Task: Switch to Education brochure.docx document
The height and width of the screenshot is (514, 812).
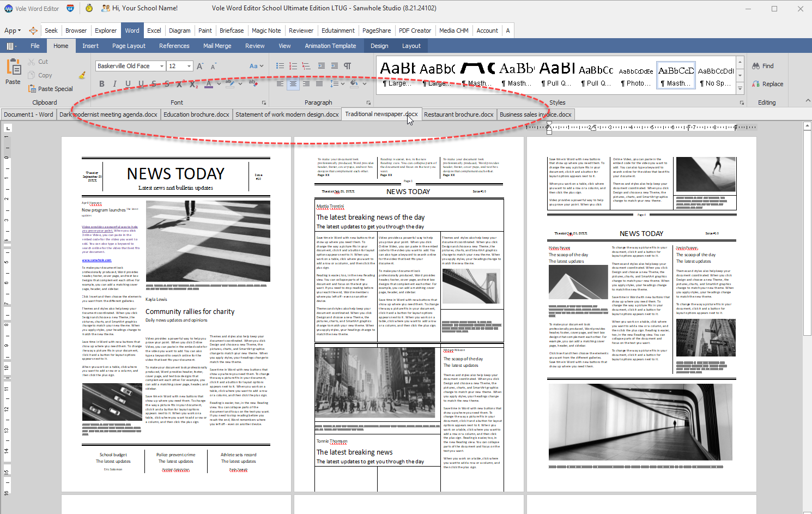Action: click(196, 114)
